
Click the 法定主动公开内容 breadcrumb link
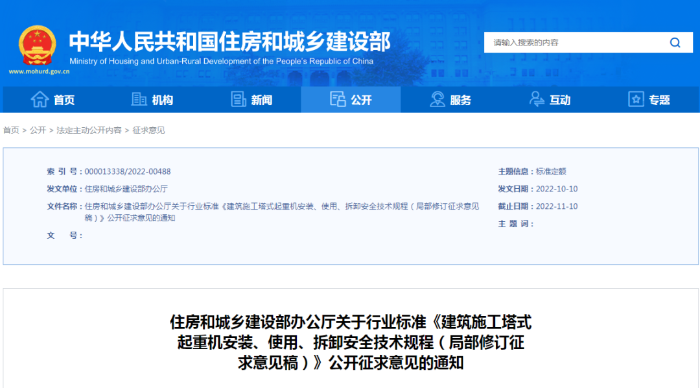coord(89,130)
